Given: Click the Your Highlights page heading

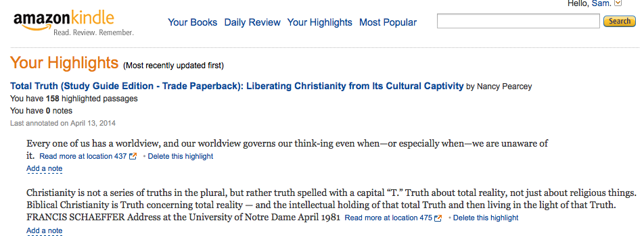Looking at the screenshot, I should point(64,64).
